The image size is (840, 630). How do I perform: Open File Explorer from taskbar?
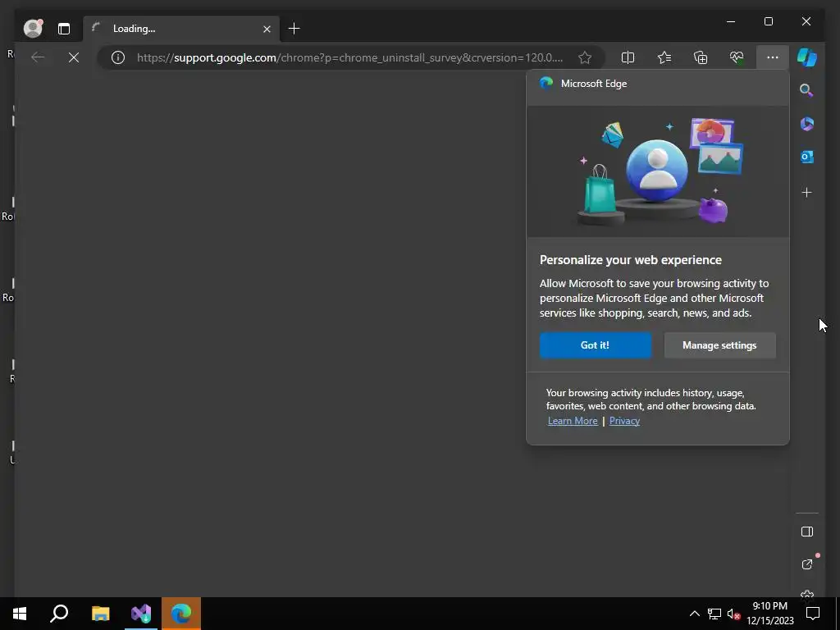[100, 614]
